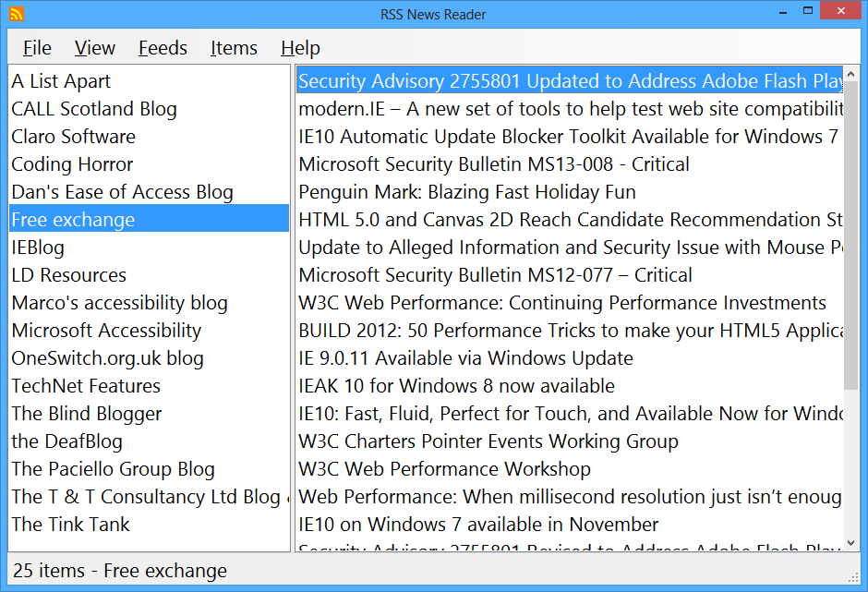Open W3C Web Performance: Continuing Performance Investments

coord(570,302)
